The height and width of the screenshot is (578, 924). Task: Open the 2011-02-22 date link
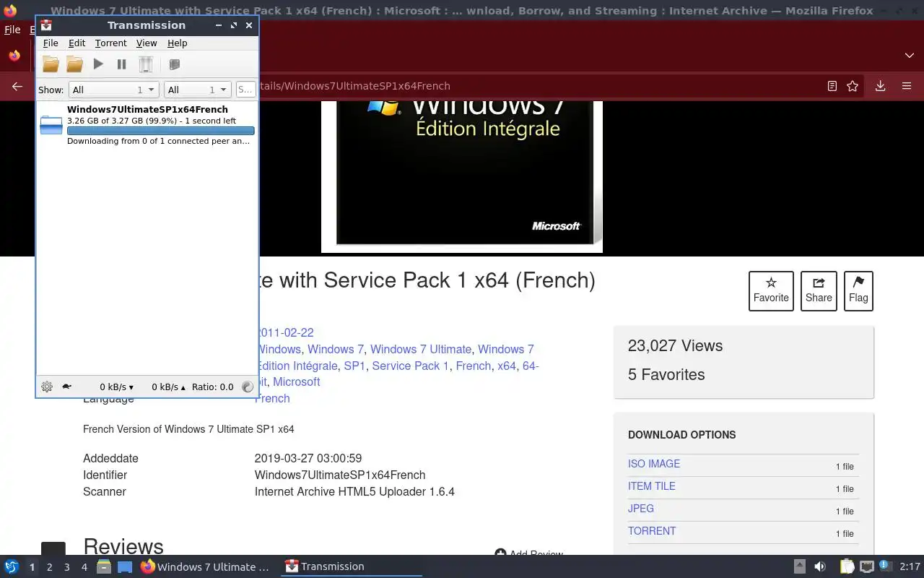(x=286, y=333)
